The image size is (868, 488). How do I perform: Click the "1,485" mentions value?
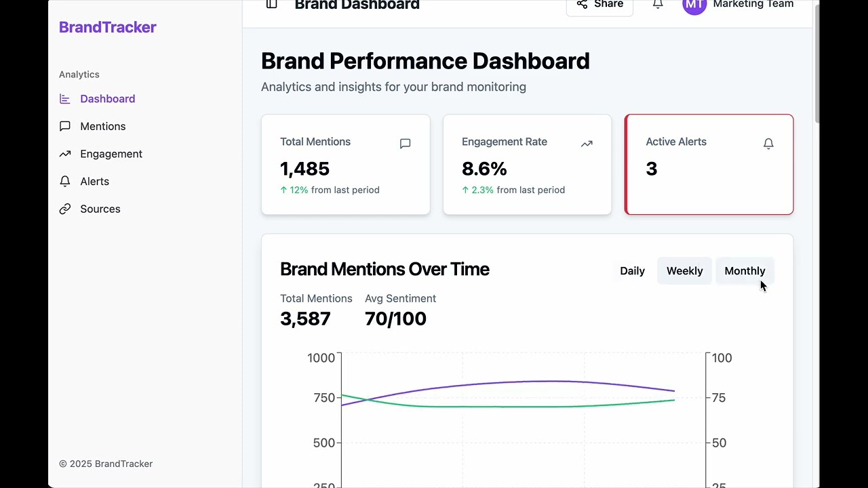click(304, 169)
